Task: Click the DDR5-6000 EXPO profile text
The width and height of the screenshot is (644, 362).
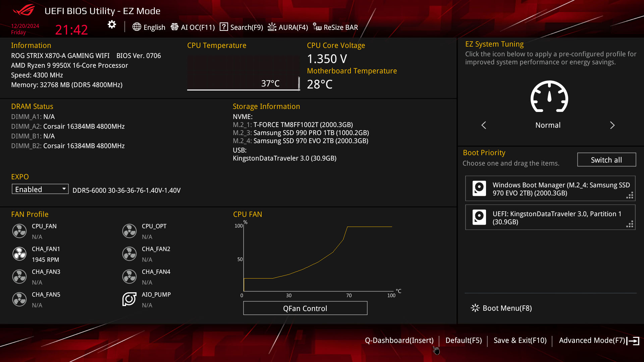Action: point(126,190)
